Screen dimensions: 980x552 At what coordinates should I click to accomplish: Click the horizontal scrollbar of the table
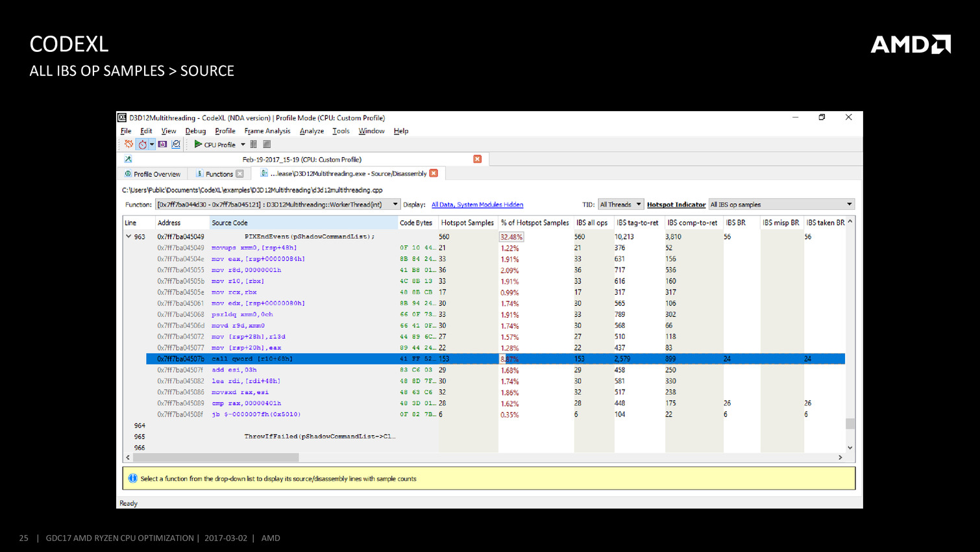click(x=216, y=457)
